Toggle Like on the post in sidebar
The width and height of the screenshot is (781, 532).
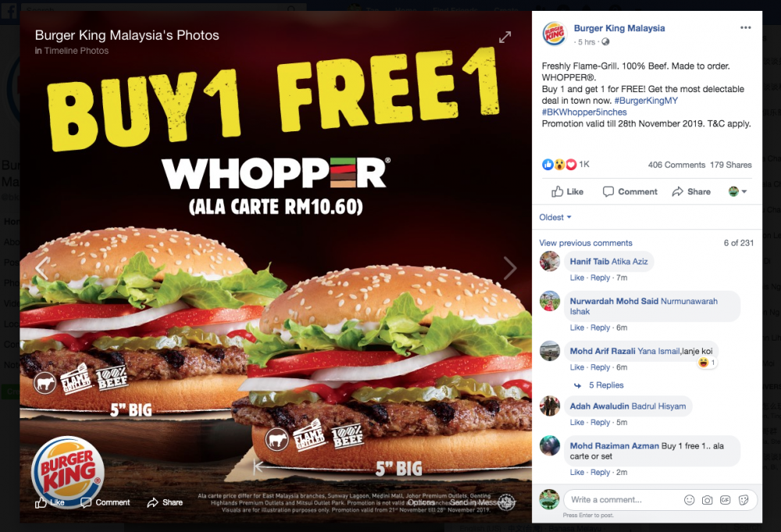coord(567,191)
